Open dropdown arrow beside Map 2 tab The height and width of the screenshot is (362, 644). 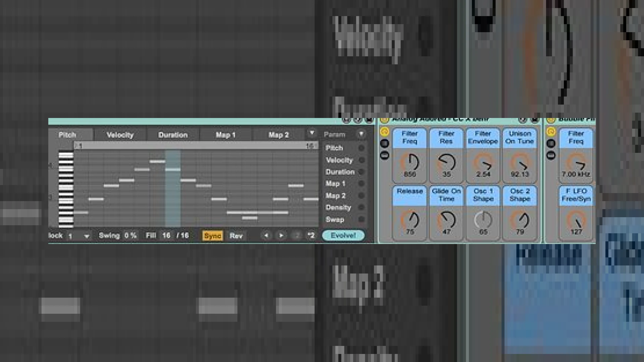[x=312, y=133]
